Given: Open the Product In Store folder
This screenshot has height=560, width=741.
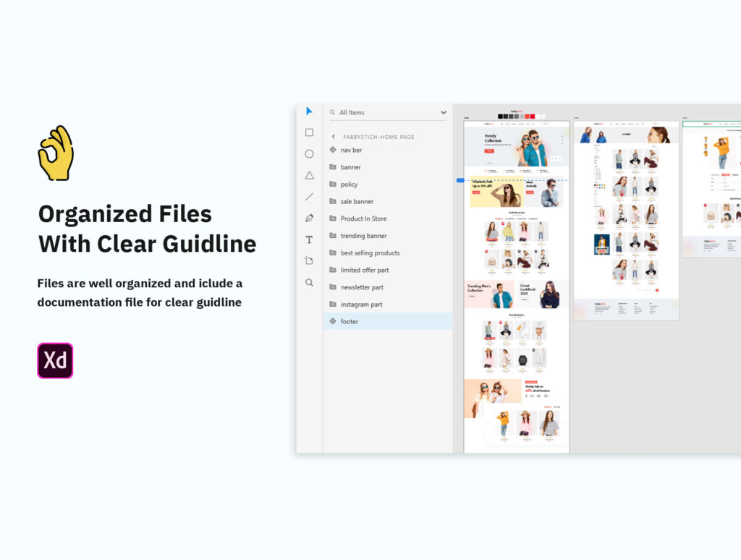Looking at the screenshot, I should (x=363, y=219).
